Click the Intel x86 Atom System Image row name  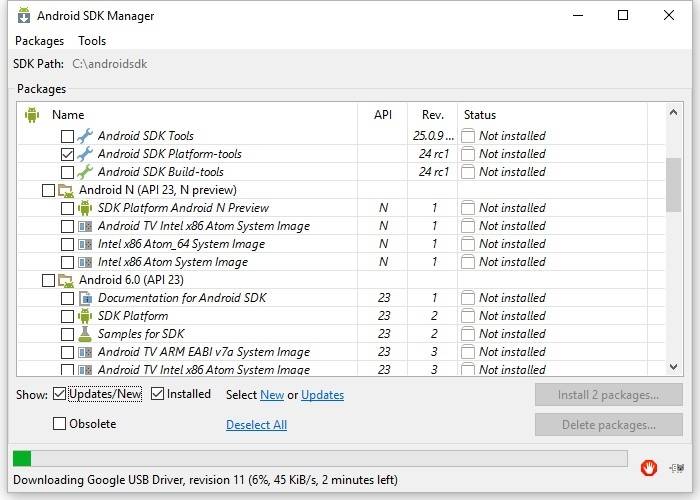click(173, 262)
